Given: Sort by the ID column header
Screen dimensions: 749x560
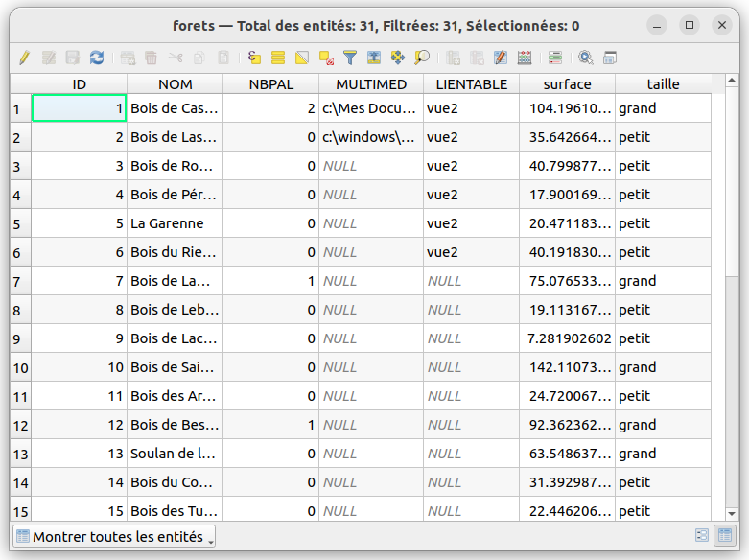Looking at the screenshot, I should [80, 84].
